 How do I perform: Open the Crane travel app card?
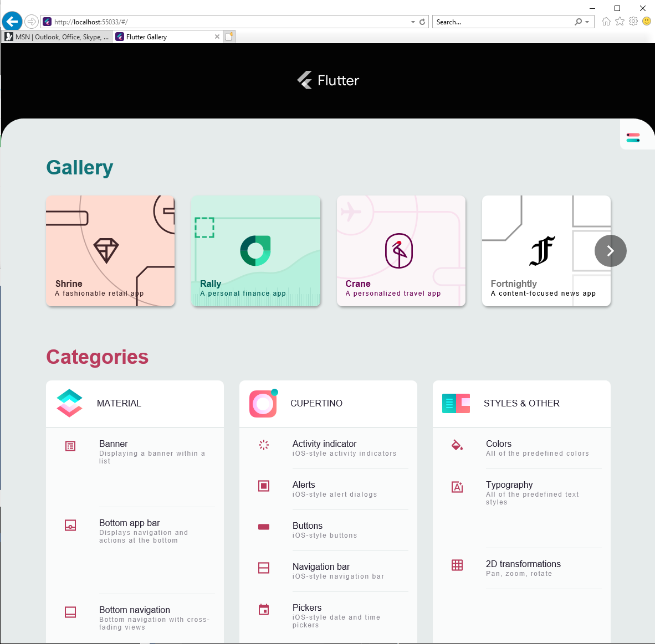pos(401,251)
